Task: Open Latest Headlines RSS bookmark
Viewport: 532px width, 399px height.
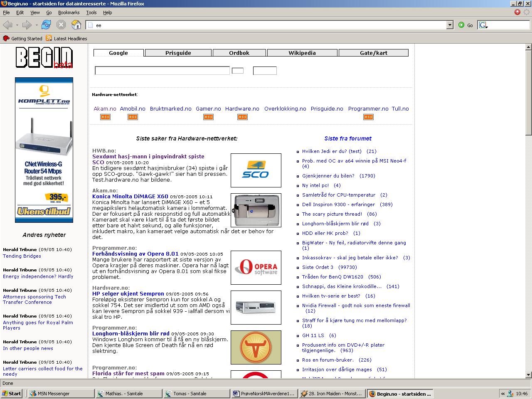Action: (x=66, y=38)
